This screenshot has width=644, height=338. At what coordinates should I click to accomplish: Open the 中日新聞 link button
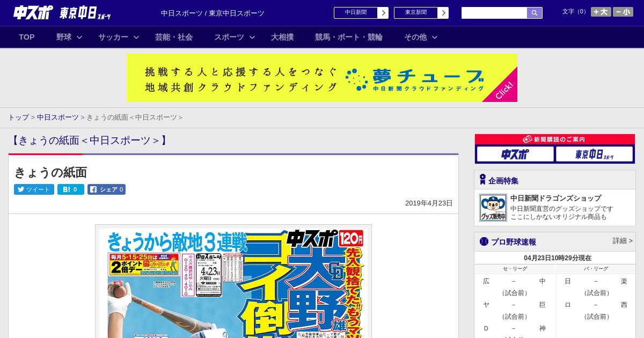(x=356, y=13)
